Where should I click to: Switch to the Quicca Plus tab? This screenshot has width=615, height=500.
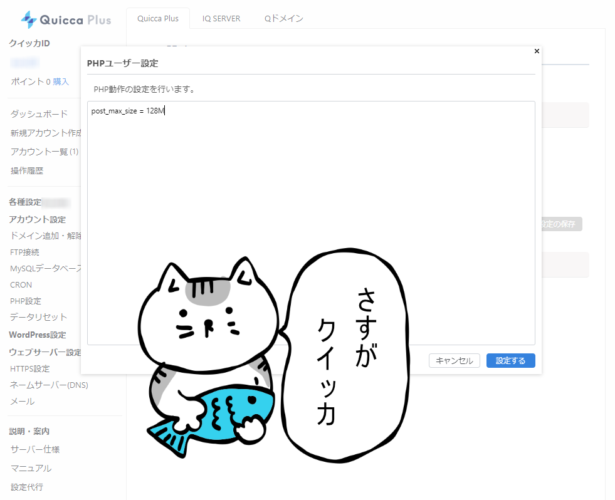158,18
